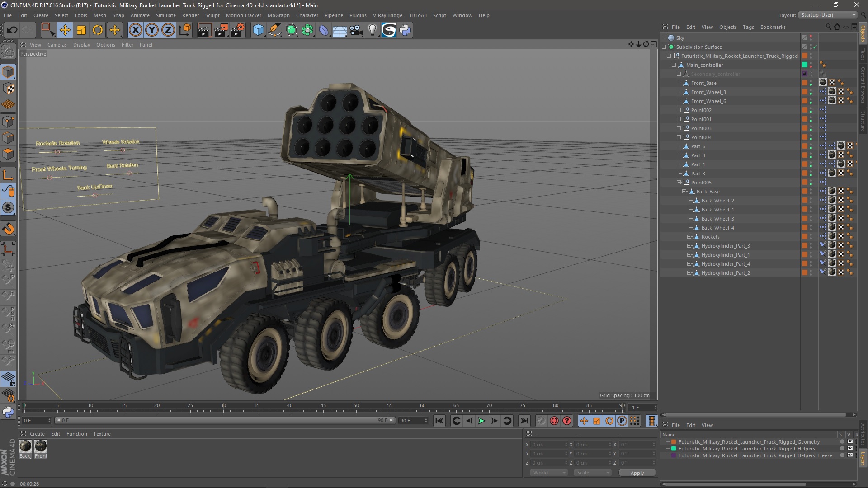
Task: Select the Back material thumbnail
Action: click(25, 446)
